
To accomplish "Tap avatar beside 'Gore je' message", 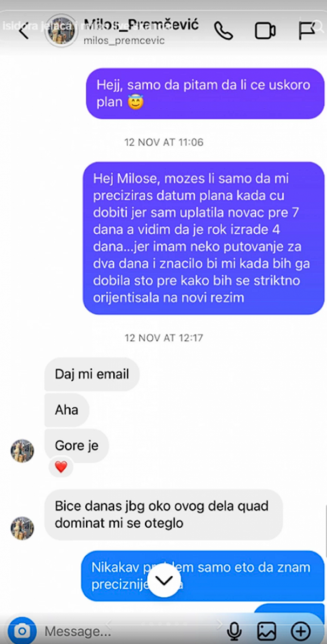I will [22, 451].
